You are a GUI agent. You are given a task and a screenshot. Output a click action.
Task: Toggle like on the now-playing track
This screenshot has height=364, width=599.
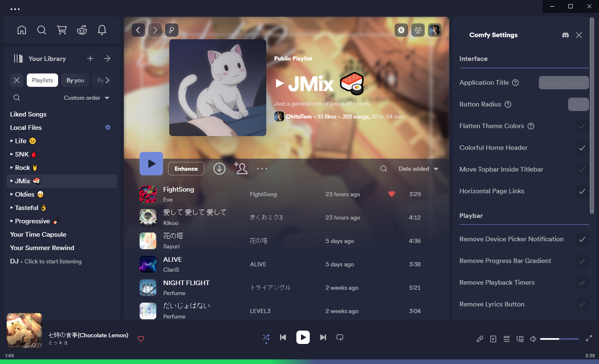coord(141,339)
